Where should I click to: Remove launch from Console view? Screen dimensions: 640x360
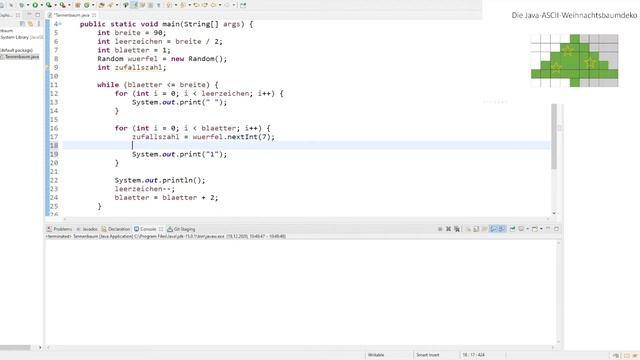click(449, 229)
